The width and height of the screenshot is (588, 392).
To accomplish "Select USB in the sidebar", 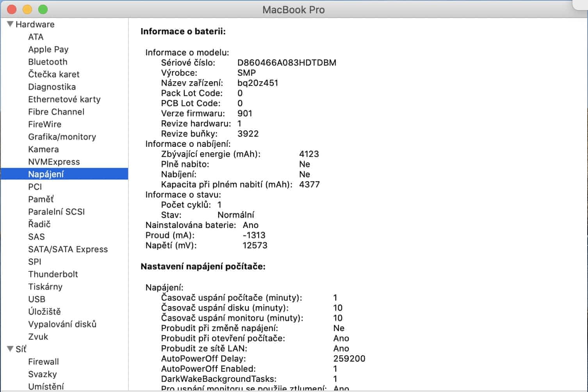I will click(37, 299).
